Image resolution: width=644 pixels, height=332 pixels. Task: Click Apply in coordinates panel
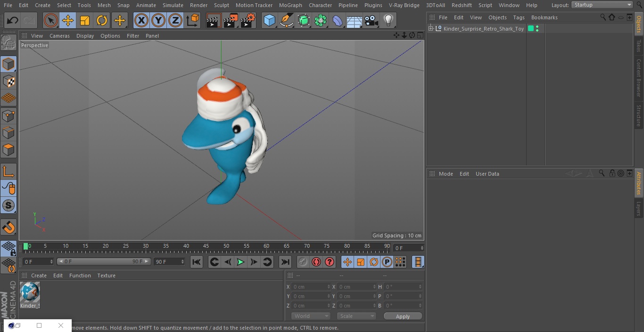click(x=403, y=316)
